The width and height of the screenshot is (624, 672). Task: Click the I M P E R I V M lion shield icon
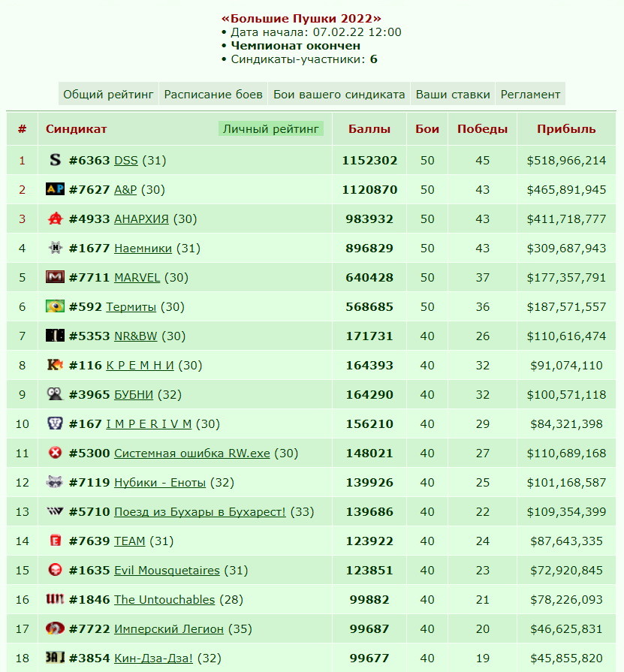(55, 423)
